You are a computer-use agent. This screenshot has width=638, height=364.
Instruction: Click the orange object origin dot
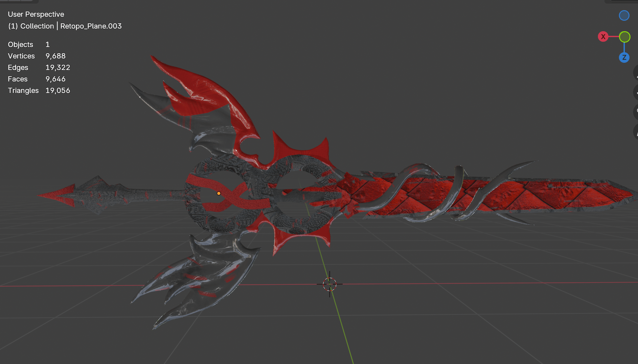(219, 193)
